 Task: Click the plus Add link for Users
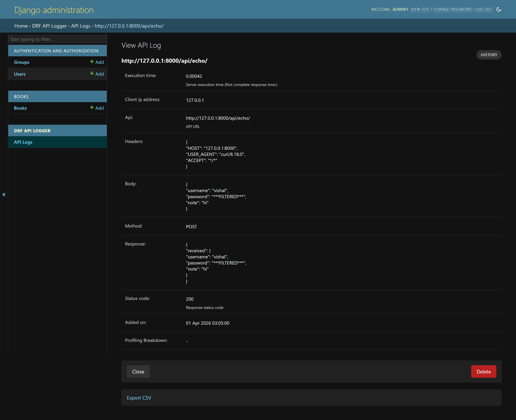coord(97,74)
